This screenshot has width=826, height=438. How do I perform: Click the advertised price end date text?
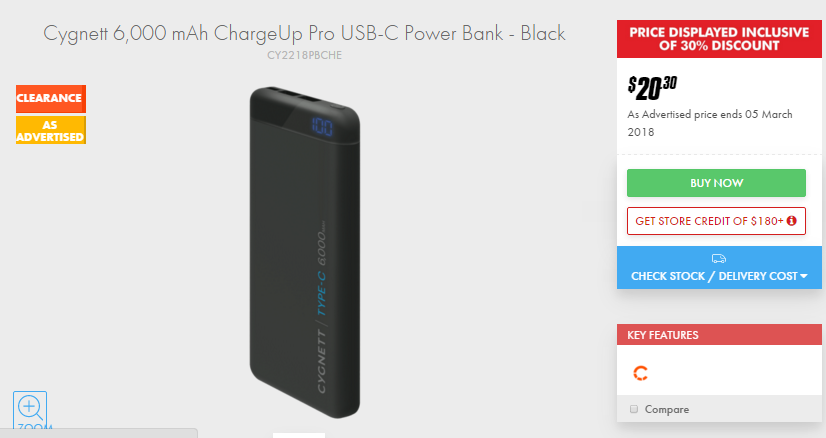click(x=710, y=123)
